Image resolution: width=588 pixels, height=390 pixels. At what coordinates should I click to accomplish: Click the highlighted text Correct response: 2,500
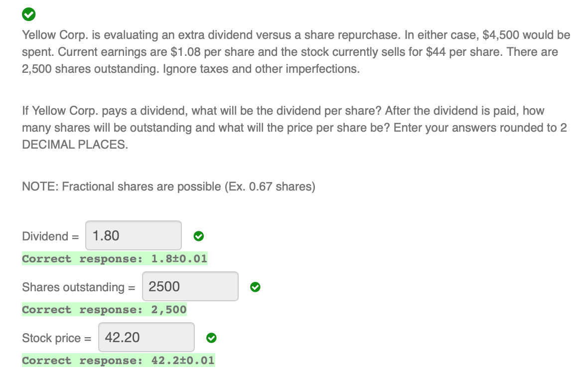click(104, 310)
